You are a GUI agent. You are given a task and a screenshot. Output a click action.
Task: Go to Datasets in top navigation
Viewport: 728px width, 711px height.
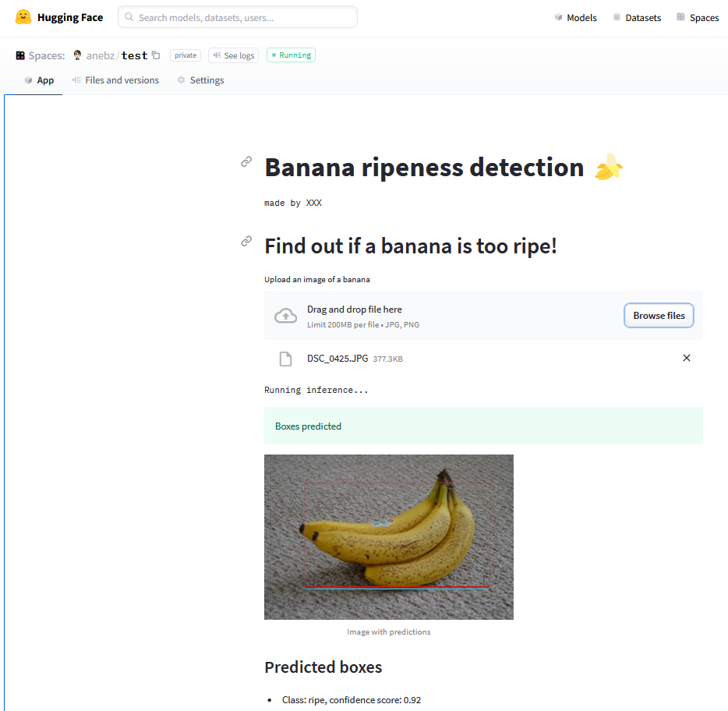point(637,18)
